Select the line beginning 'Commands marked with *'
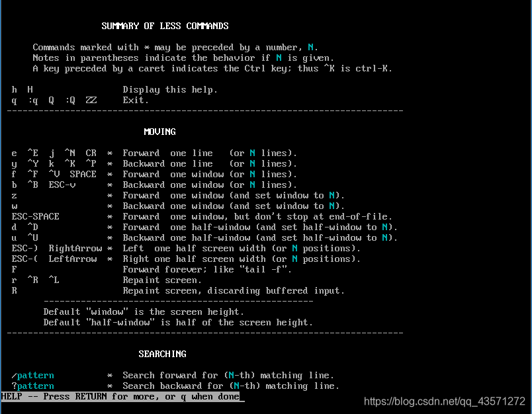Viewport: 532px width, 414px height. (x=175, y=48)
